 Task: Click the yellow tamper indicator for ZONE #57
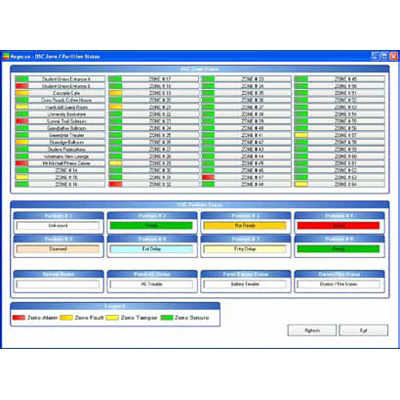(x=301, y=135)
